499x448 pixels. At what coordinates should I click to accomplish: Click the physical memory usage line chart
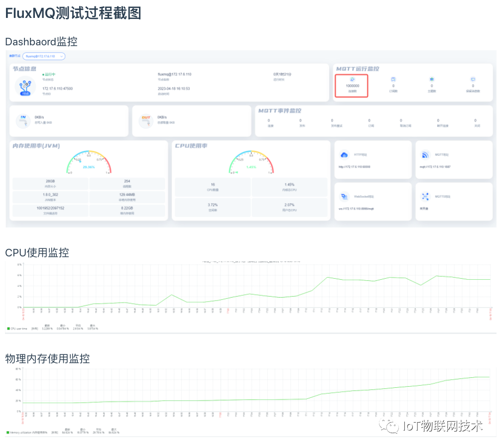(256, 390)
